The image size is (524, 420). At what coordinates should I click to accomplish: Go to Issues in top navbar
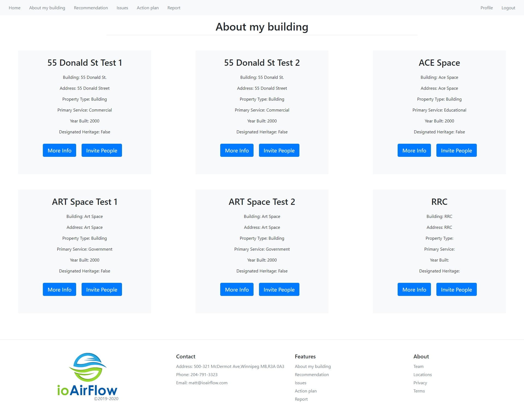(x=122, y=8)
